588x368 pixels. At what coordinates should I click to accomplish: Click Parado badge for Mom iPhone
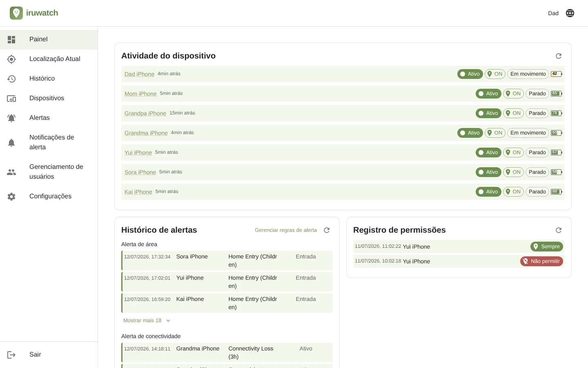click(537, 94)
